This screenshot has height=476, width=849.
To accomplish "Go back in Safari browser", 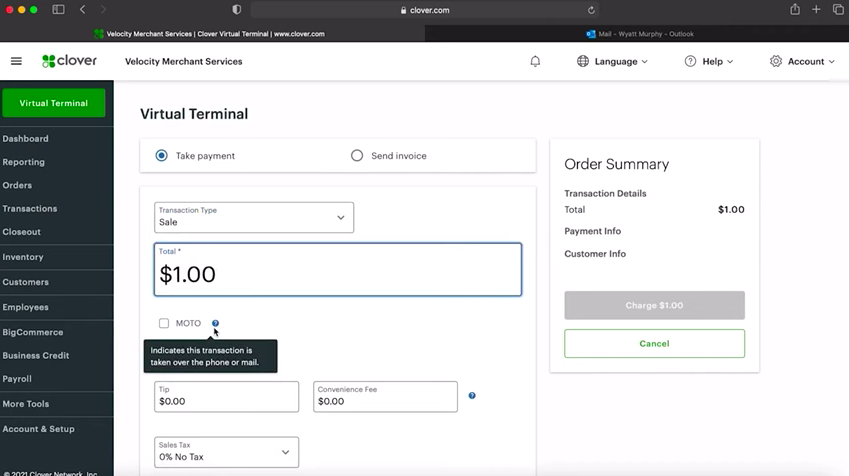I will [82, 10].
